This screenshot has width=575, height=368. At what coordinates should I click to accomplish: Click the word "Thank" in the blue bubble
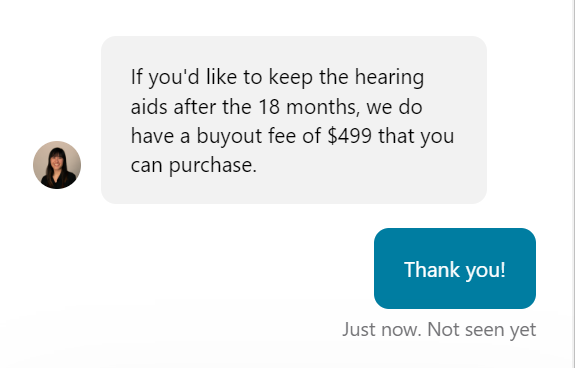(432, 269)
